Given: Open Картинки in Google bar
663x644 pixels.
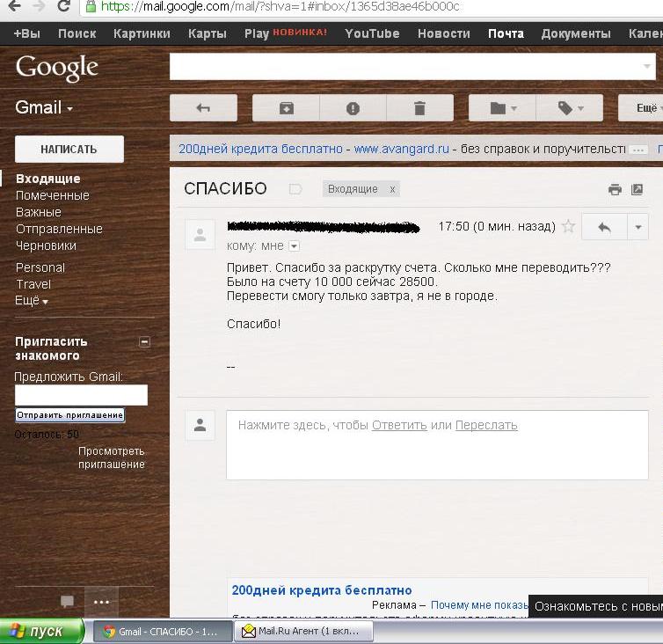Looking at the screenshot, I should 142,33.
